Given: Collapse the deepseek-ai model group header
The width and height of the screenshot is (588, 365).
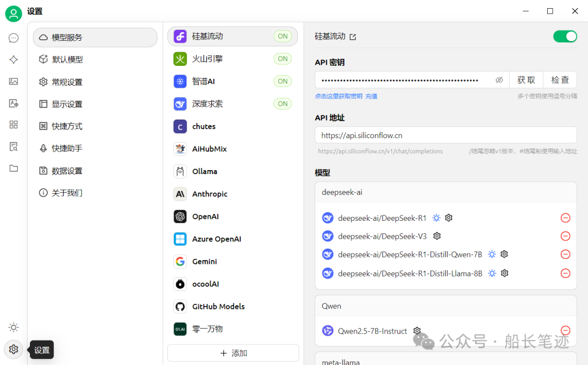Looking at the screenshot, I should (x=446, y=192).
